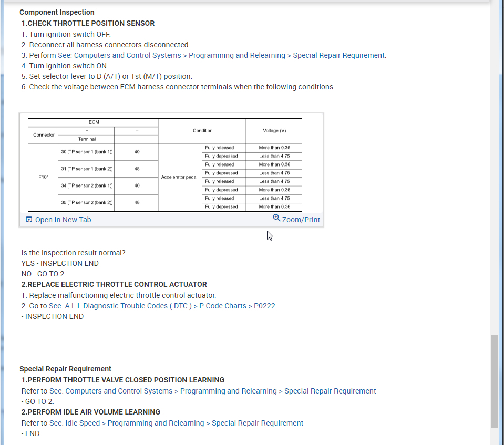Viewport: 504px width, 445px height.
Task: Click 'Reconnect all harness connectors disconnected' step
Action: tap(106, 45)
